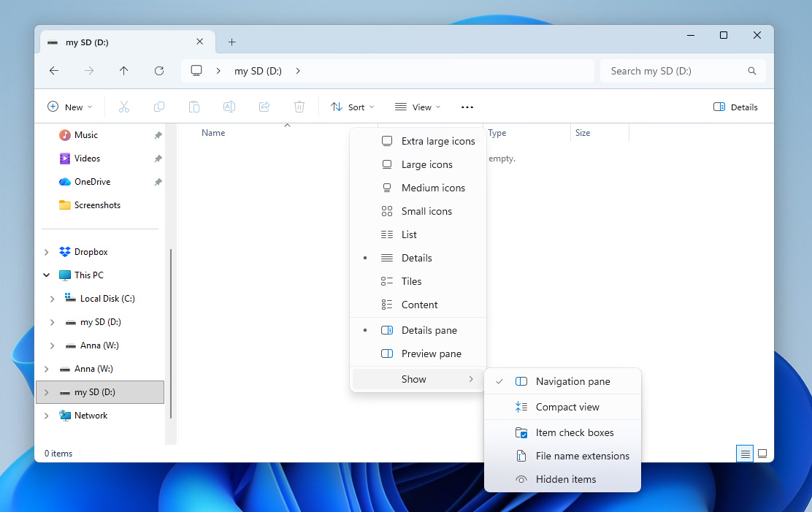The width and height of the screenshot is (812, 512).
Task: Enable File name extensions
Action: coord(562,456)
